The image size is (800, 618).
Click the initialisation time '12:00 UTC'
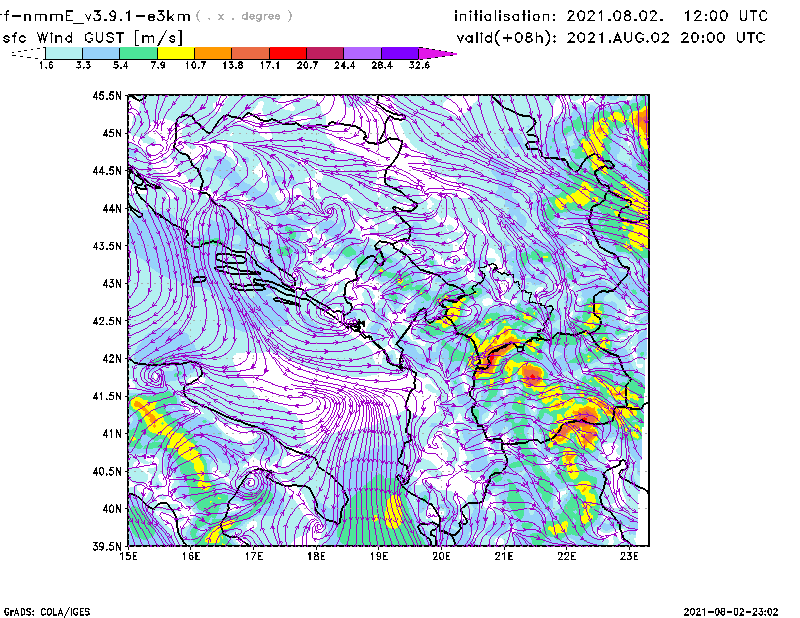point(726,16)
